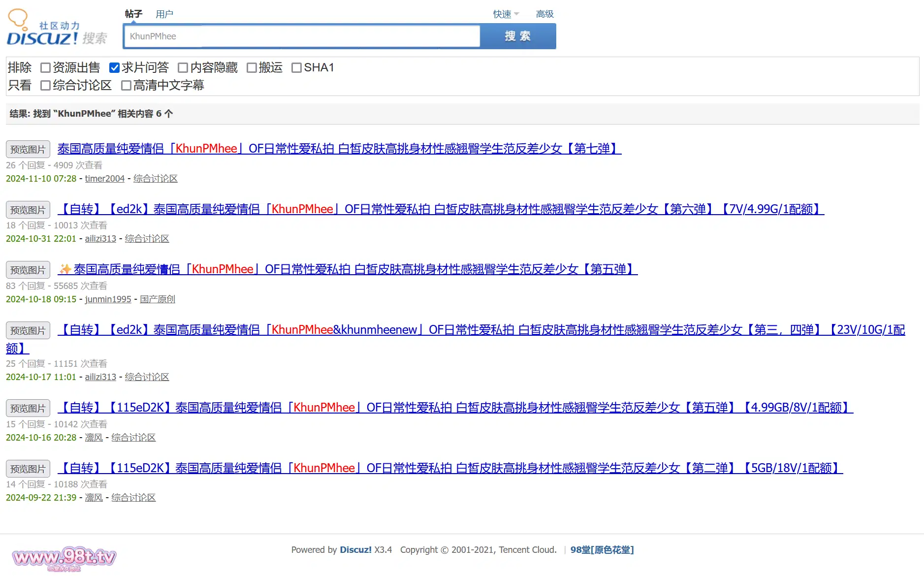Click the date 2024-11-10 07:28
The image size is (924, 576).
tap(41, 178)
